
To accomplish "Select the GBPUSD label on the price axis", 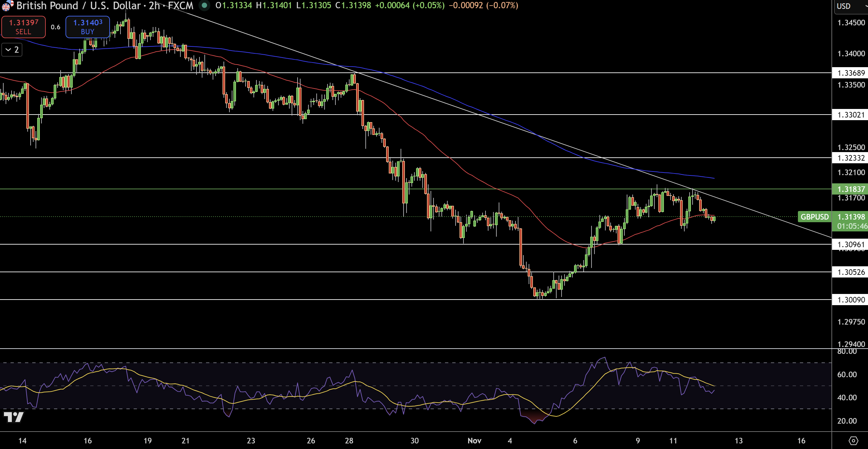I will click(815, 217).
